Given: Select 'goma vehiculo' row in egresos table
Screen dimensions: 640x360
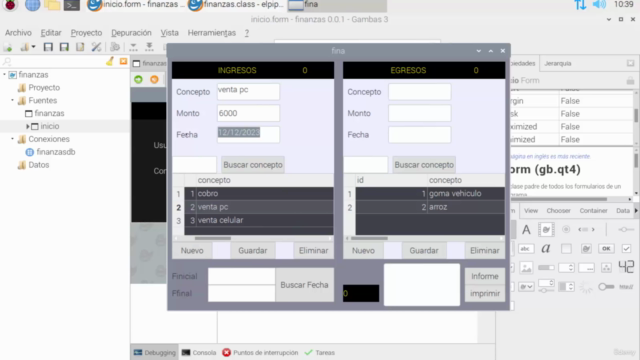Looking at the screenshot, I should (430, 193).
